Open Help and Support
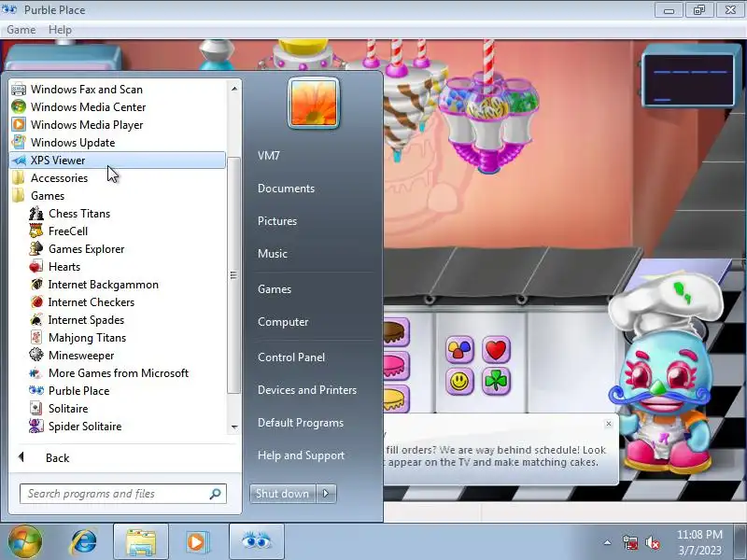The width and height of the screenshot is (747, 560). click(301, 455)
